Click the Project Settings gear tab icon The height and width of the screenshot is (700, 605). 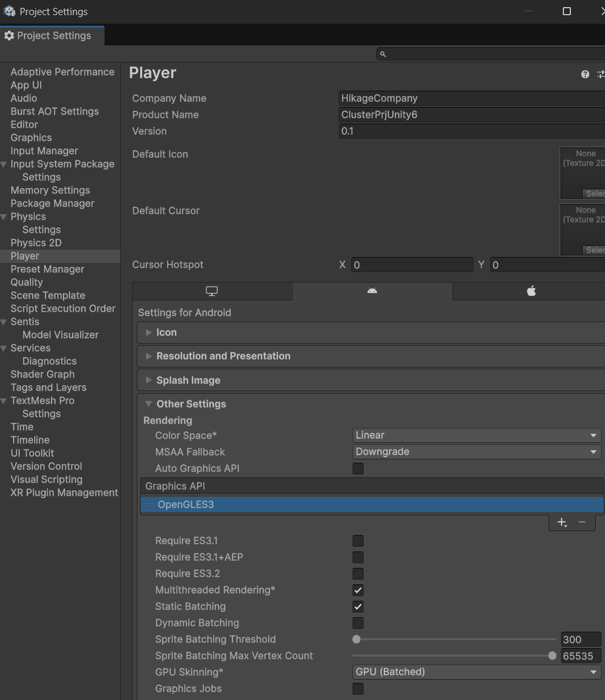(9, 35)
